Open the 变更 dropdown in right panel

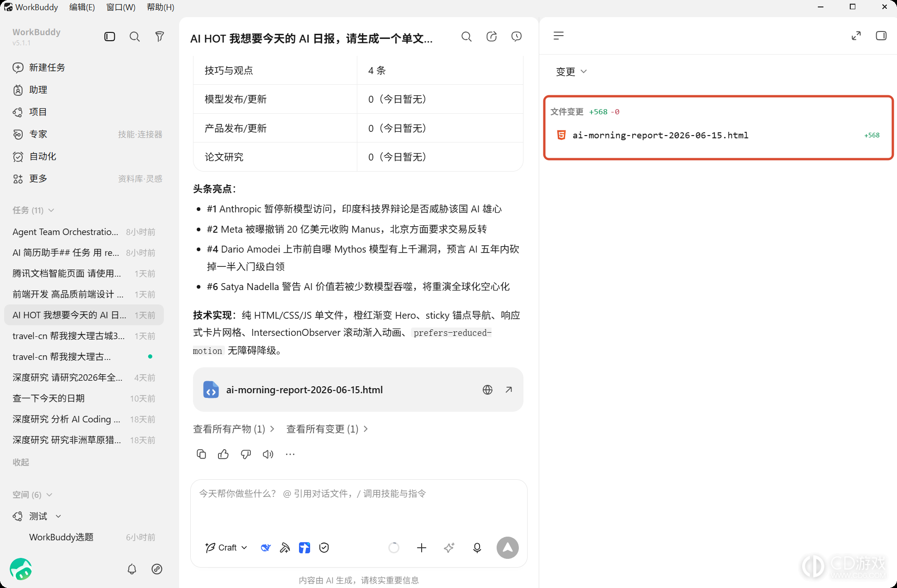click(x=571, y=71)
